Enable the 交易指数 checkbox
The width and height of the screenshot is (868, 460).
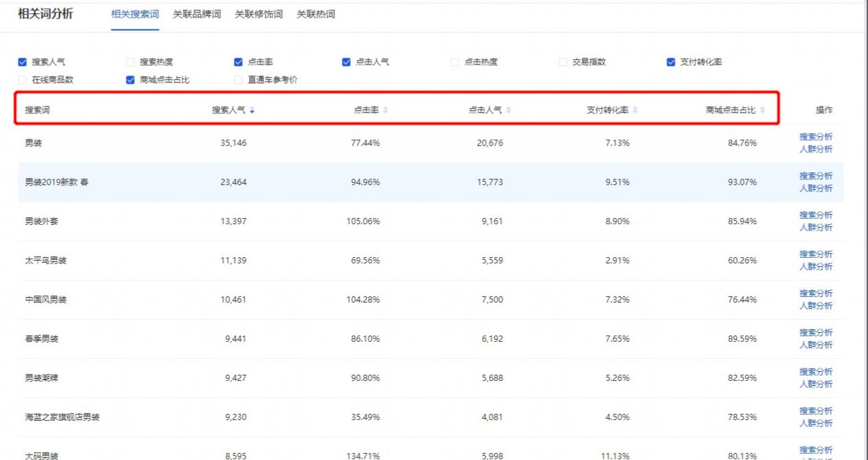click(x=562, y=62)
